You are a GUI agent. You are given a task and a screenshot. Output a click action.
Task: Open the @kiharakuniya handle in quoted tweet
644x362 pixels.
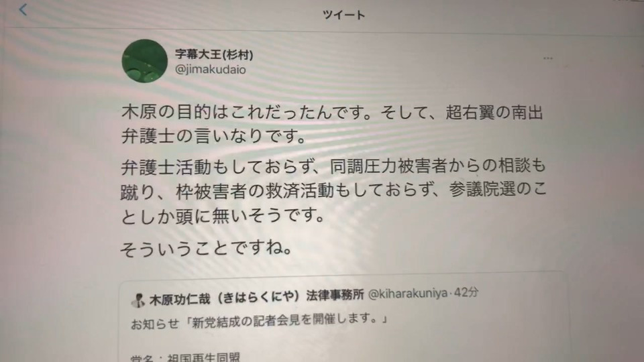408,294
